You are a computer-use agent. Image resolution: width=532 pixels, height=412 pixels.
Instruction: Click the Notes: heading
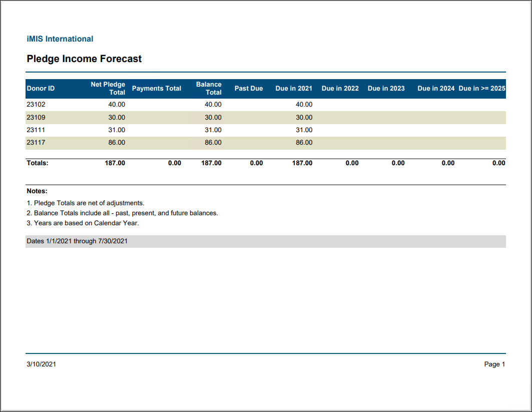[x=37, y=191]
